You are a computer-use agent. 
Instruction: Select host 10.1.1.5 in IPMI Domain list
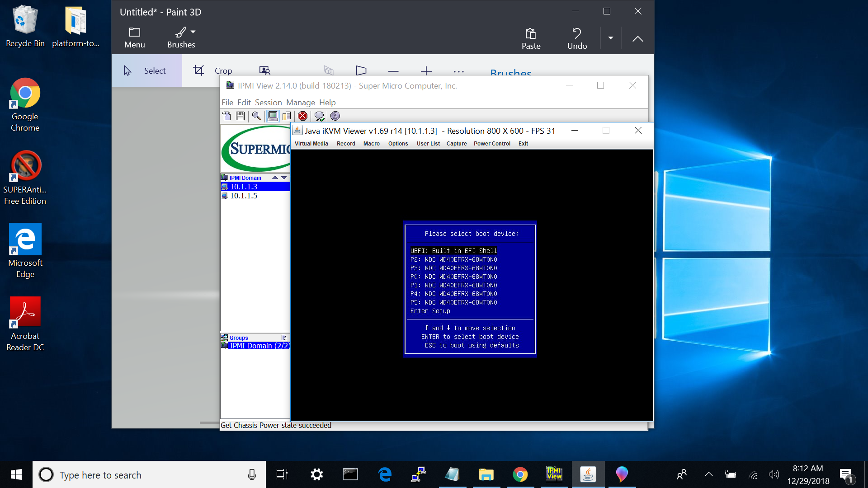[244, 196]
